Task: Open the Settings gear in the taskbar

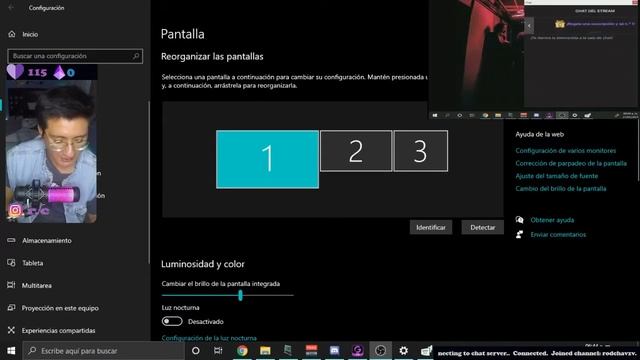Action: point(404,351)
